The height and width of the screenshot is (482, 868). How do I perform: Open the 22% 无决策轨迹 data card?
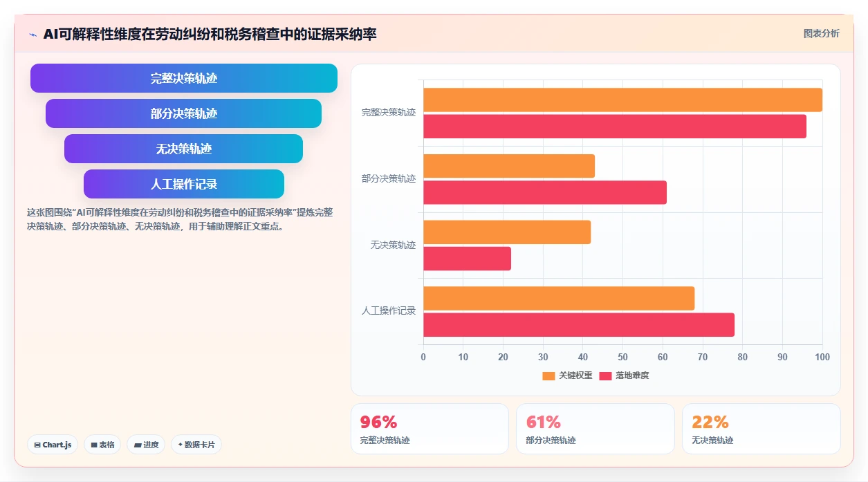(x=761, y=429)
